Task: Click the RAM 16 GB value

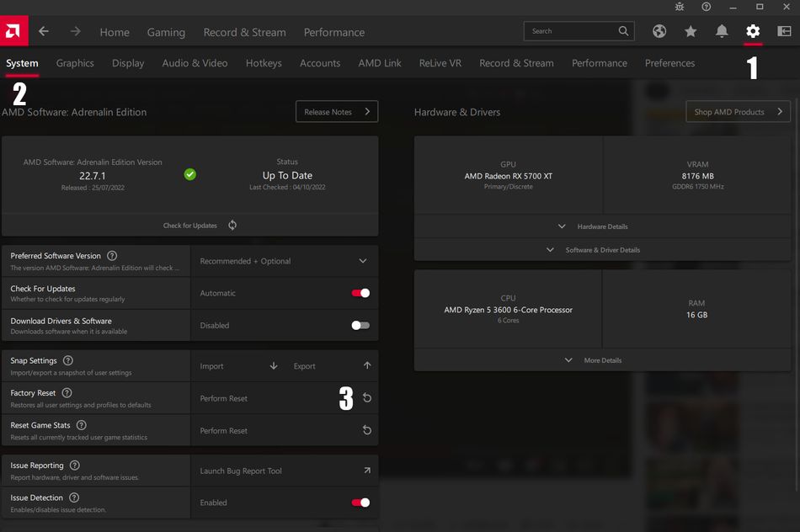Action: [x=696, y=315]
